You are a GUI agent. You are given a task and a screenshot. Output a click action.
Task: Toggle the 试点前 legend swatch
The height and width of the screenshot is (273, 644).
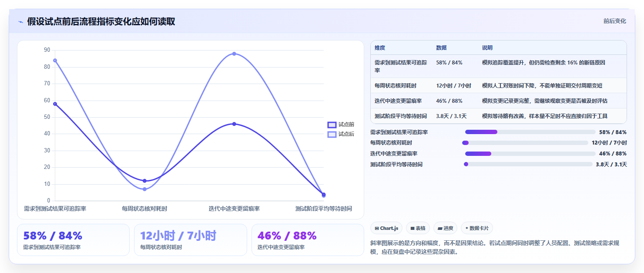point(332,125)
